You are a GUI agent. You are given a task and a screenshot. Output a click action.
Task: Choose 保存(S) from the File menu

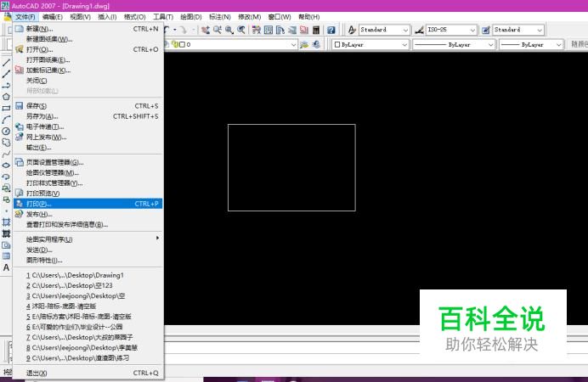click(88, 106)
